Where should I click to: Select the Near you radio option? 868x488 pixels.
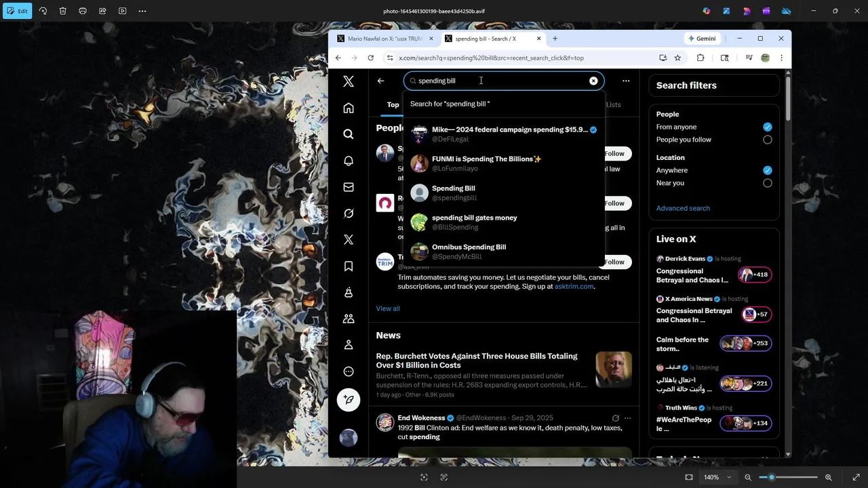767,183
